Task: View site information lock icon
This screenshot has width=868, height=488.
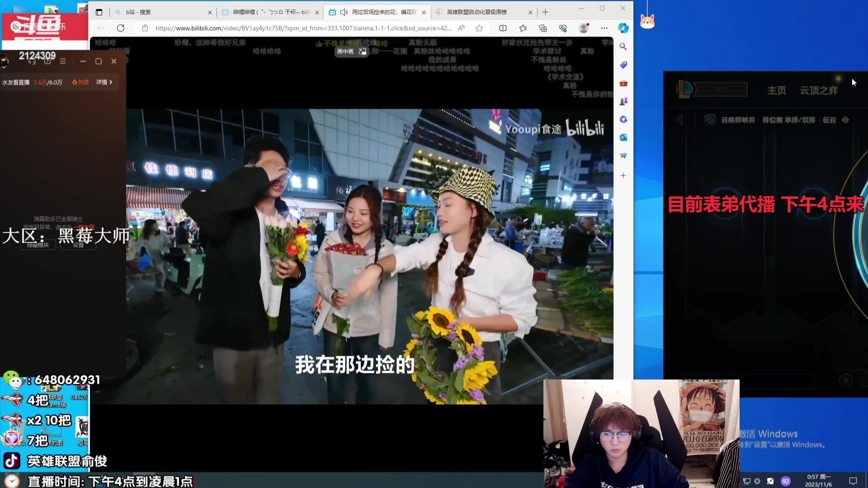Action: (x=145, y=28)
